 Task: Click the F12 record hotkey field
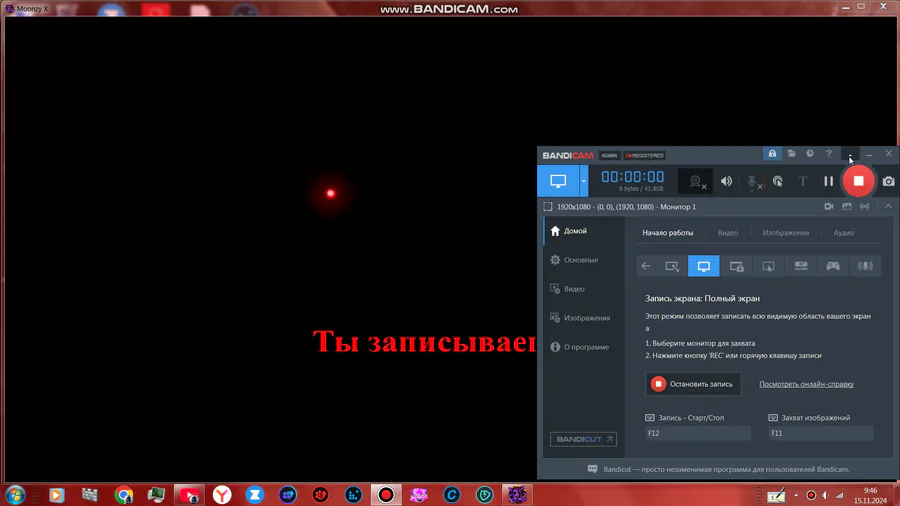point(697,433)
